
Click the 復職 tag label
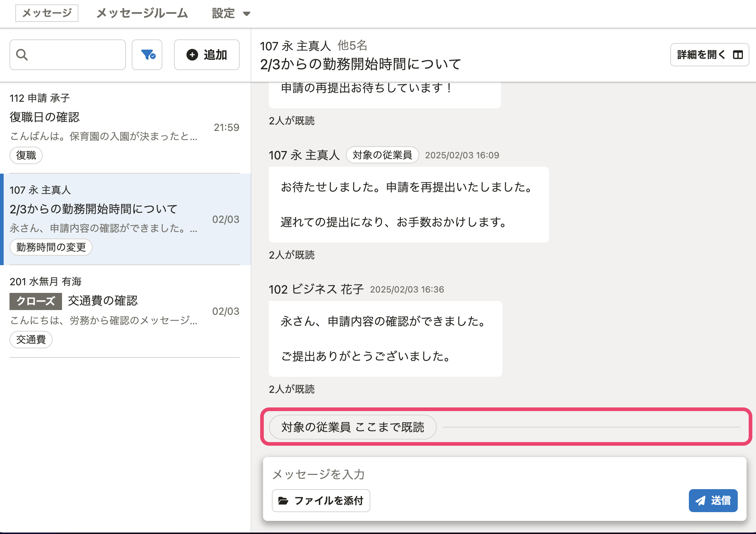(26, 155)
